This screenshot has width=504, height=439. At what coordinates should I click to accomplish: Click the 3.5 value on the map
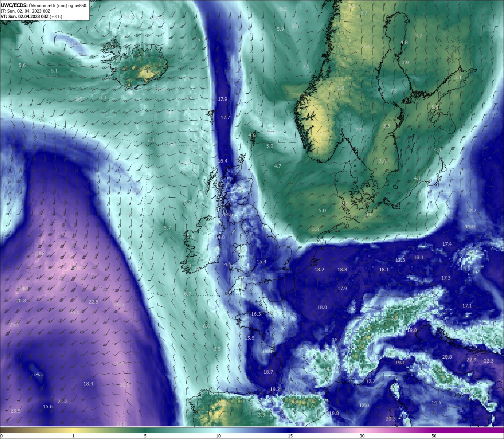click(387, 126)
